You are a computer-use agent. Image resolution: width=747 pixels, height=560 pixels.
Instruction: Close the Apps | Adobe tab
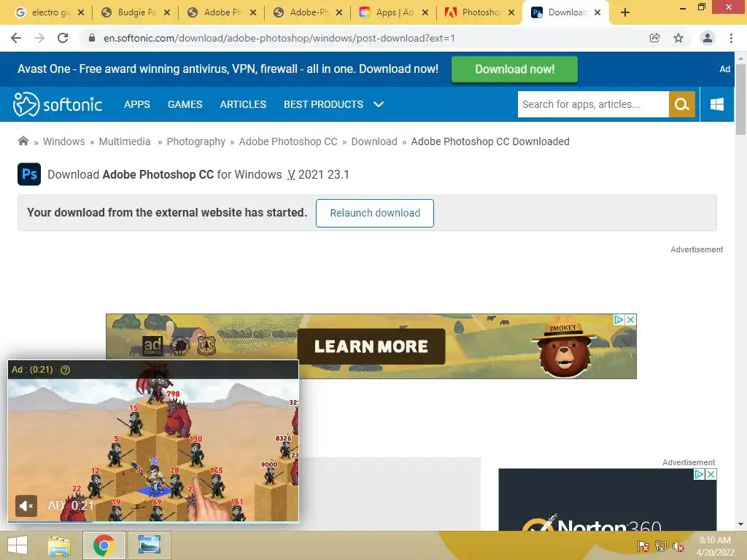click(425, 12)
